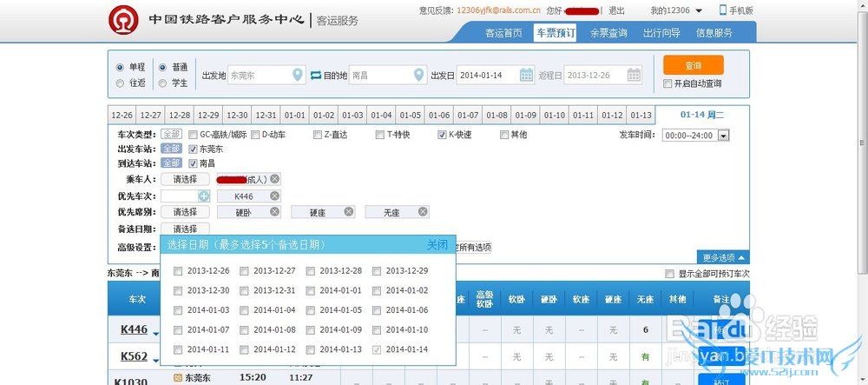Expand K562 train details arrow
Viewport: 868px width, 385px height.
click(156, 362)
